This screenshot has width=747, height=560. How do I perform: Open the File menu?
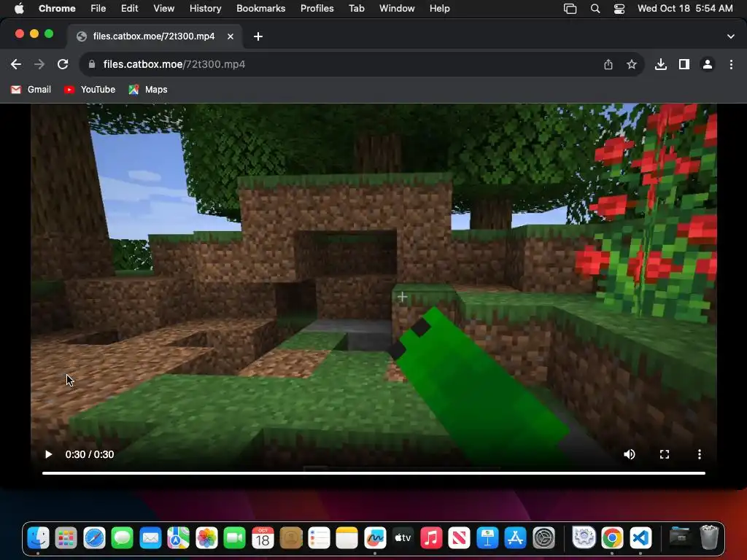(98, 8)
